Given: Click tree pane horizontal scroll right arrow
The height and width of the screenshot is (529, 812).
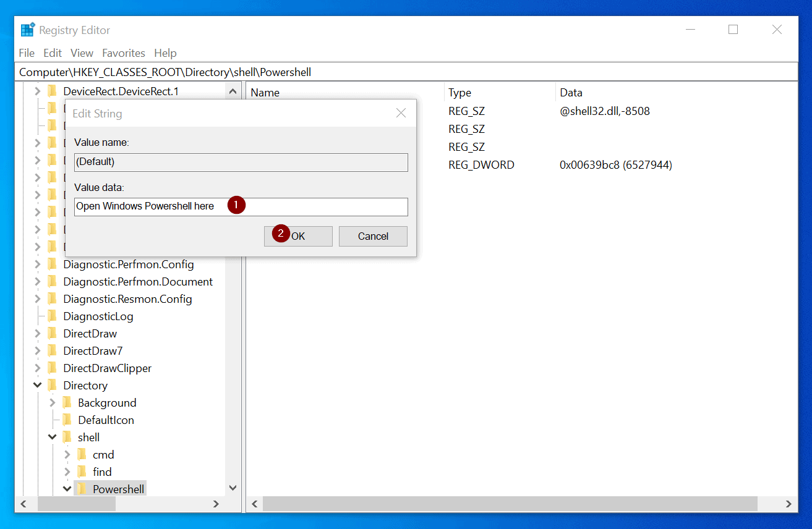Looking at the screenshot, I should [216, 504].
